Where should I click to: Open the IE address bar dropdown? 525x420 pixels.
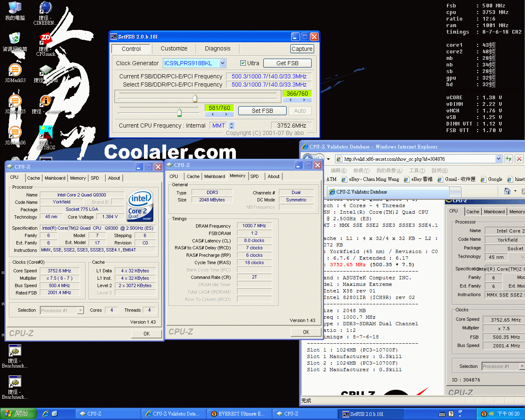click(x=498, y=159)
